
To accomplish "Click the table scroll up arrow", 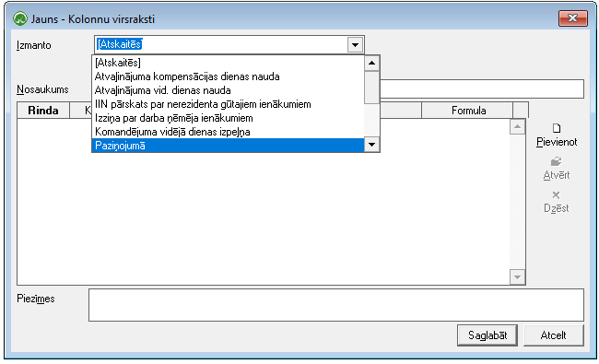I will point(517,126).
